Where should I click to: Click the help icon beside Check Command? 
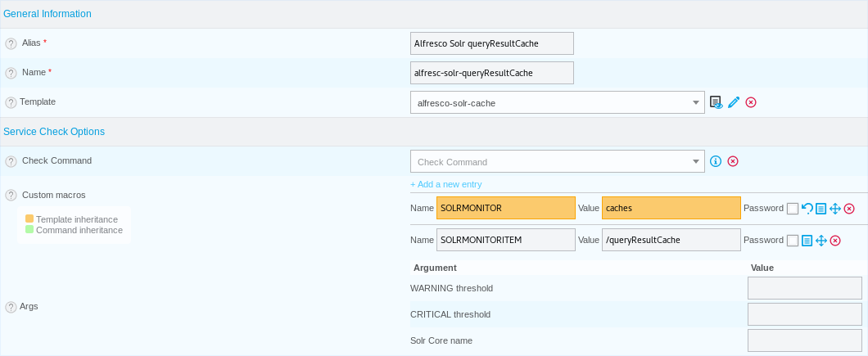pyautogui.click(x=11, y=161)
